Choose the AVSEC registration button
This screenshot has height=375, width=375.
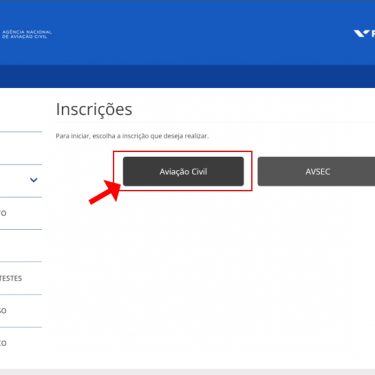pyautogui.click(x=316, y=171)
